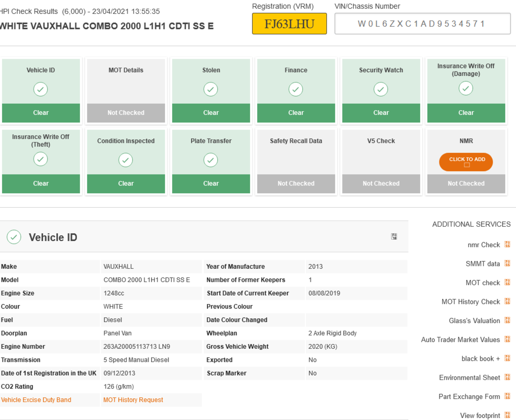516x420 pixels.
Task: Click the icon next to Environmental Sheet
Action: (x=507, y=377)
